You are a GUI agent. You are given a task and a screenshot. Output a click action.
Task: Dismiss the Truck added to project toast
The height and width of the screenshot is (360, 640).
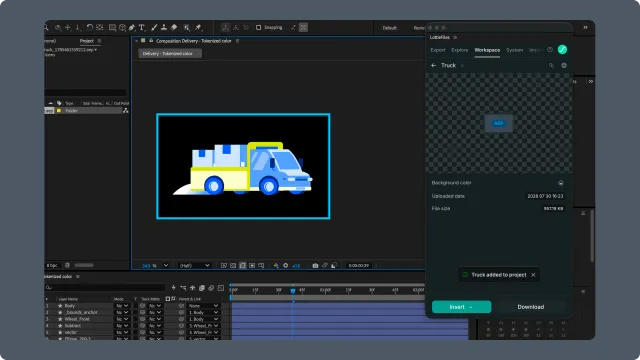[533, 275]
